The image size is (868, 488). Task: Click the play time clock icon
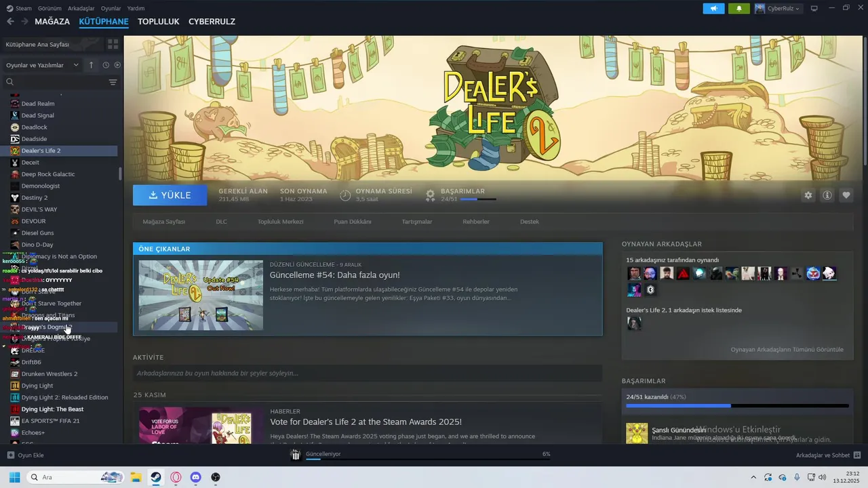click(x=345, y=195)
